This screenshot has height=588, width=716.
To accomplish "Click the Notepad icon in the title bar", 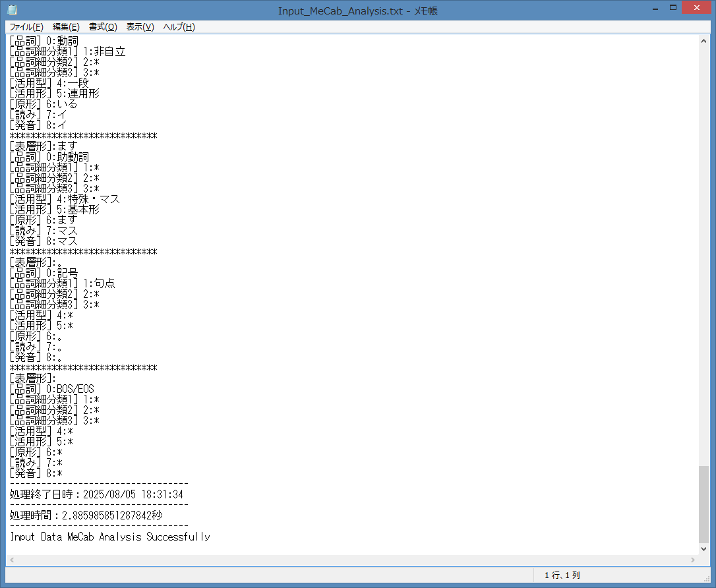I will pos(12,11).
